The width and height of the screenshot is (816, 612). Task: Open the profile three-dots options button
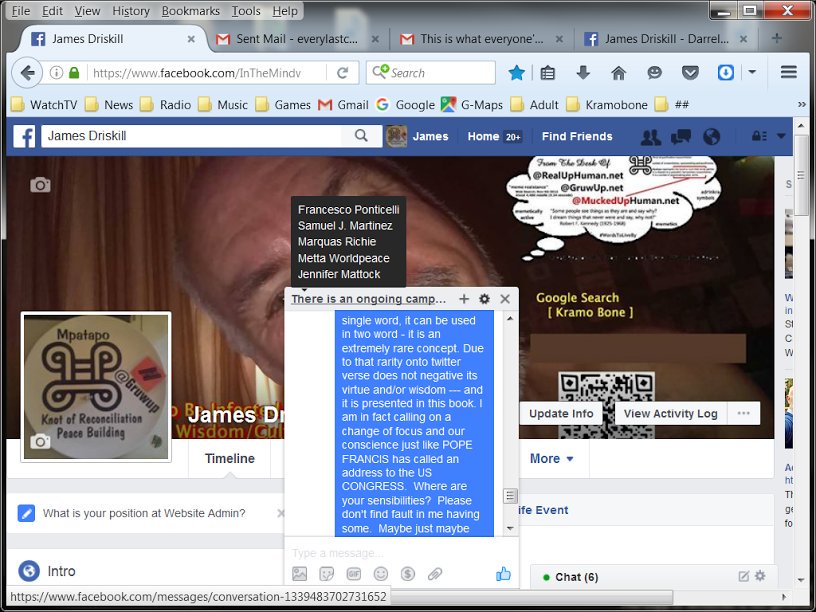click(x=744, y=413)
